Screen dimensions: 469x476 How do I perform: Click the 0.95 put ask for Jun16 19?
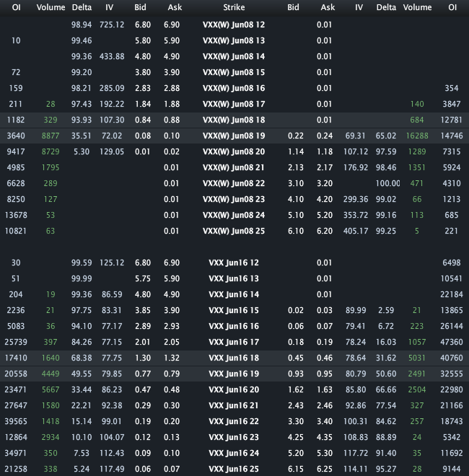point(325,374)
